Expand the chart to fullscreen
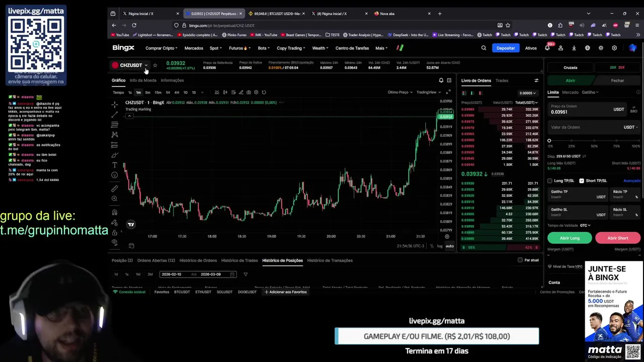Screen dimensions: 644x362 click(x=448, y=92)
